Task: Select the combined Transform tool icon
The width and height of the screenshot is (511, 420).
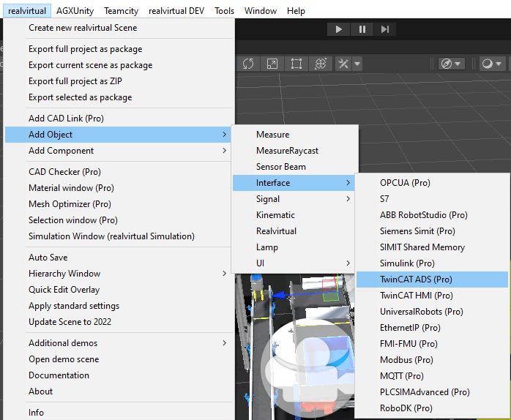Action: 319,64
